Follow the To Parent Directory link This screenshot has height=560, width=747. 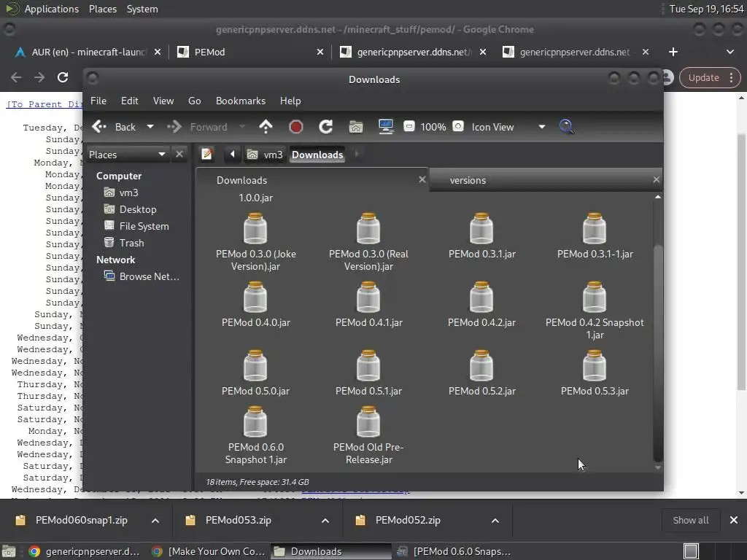tap(44, 104)
